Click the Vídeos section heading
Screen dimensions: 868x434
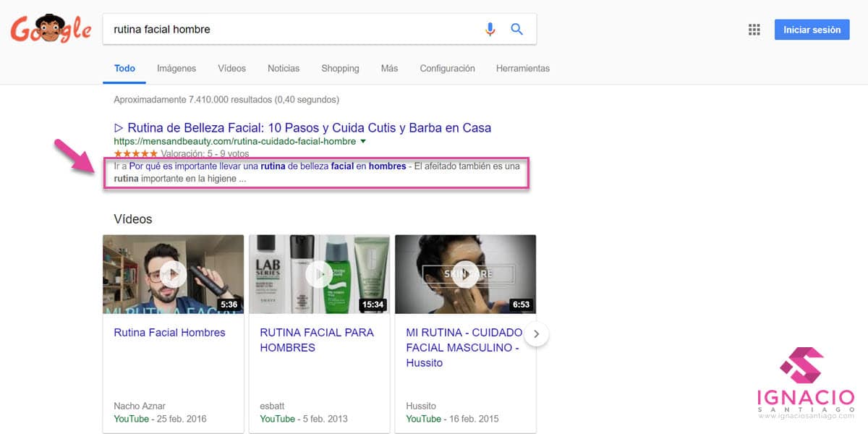click(x=133, y=218)
